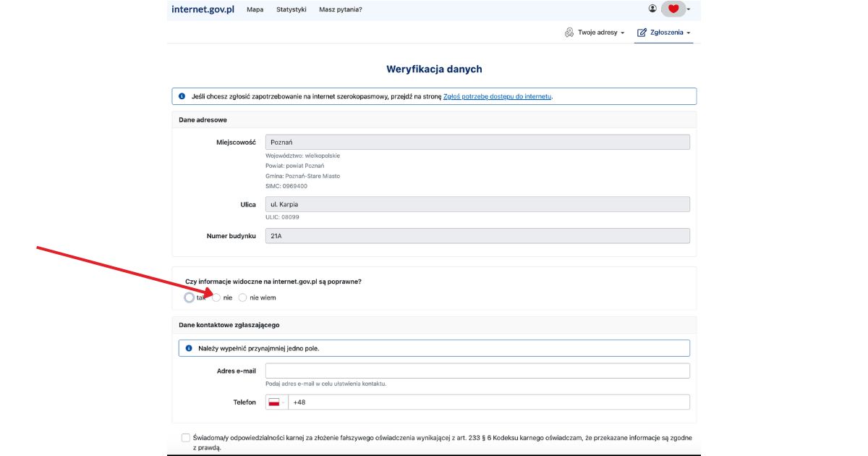This screenshot has width=868, height=456.
Task: Click the Polish flag in the phone field
Action: pyautogui.click(x=274, y=402)
